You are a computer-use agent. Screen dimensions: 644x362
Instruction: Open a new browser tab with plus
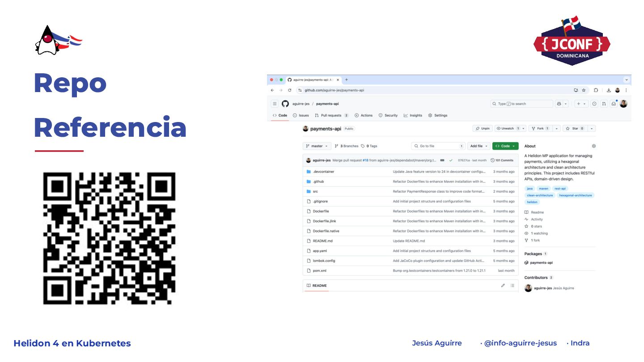point(346,80)
